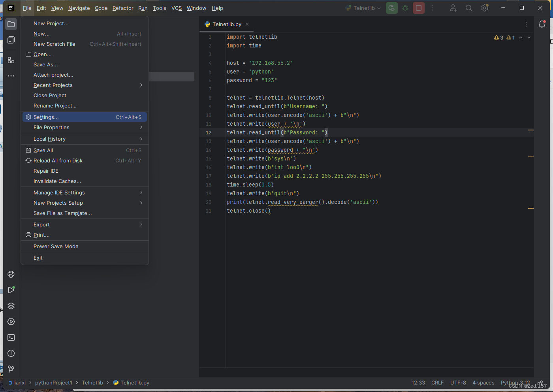553x392 pixels.
Task: Open the Python Packages tool window
Action: point(11,305)
